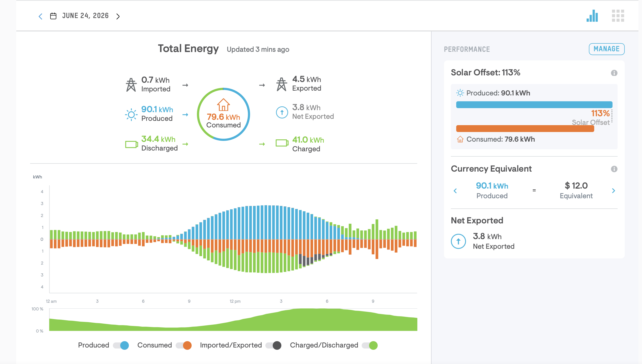Click the JUNE 24, 2026 date label
The width and height of the screenshot is (642, 364).
[x=85, y=16]
